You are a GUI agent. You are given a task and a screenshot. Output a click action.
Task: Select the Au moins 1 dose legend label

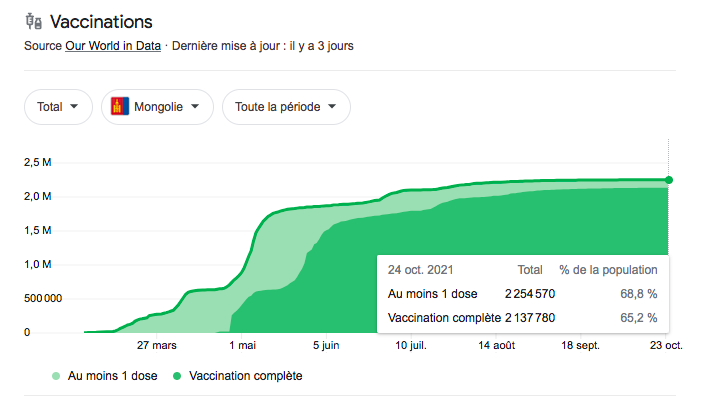click(112, 376)
